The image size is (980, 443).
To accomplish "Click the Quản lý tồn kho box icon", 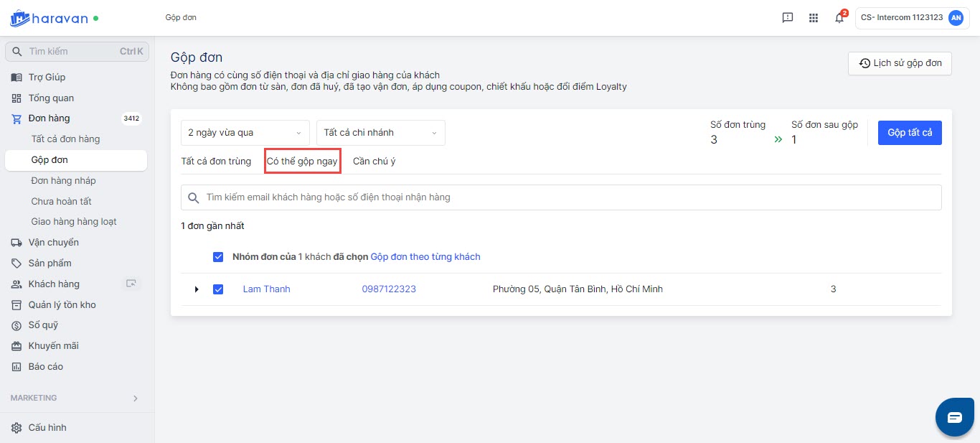I will coord(17,305).
